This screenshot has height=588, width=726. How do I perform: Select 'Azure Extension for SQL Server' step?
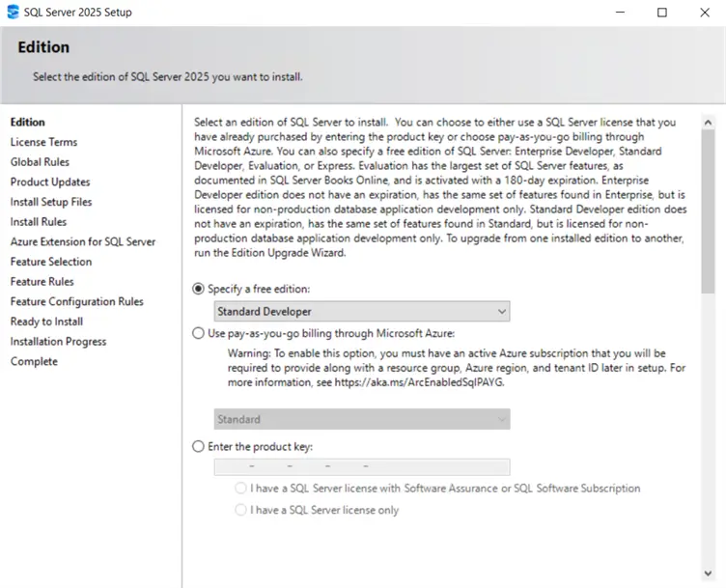click(83, 241)
